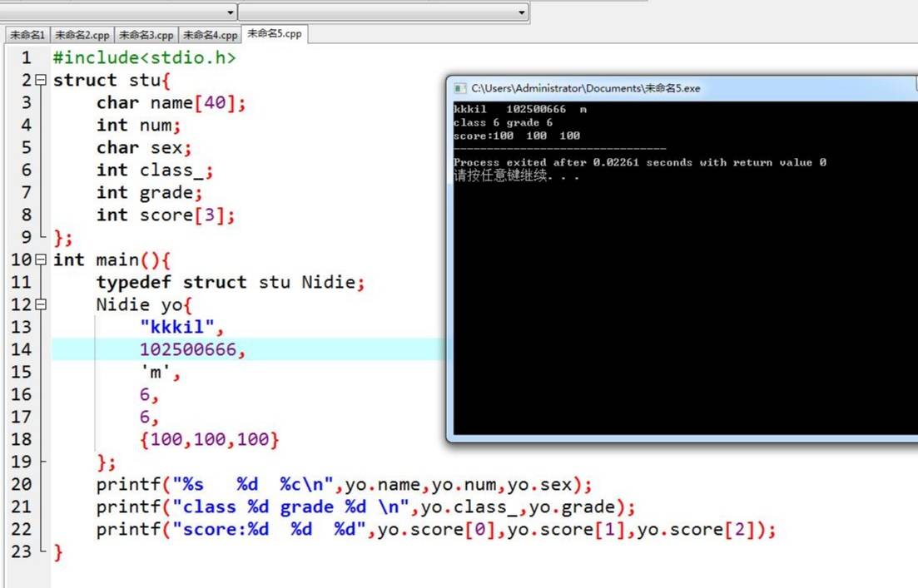Viewport: 918px width, 588px height.
Task: Click line number 14 in the gutter
Action: coord(21,349)
